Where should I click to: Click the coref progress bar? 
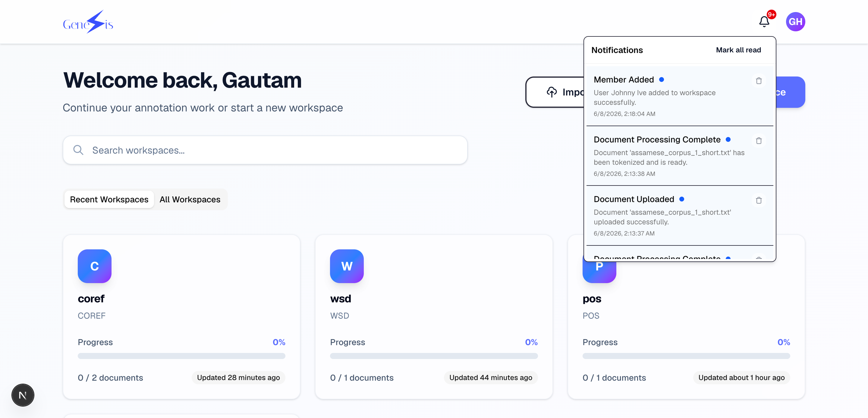[181, 356]
